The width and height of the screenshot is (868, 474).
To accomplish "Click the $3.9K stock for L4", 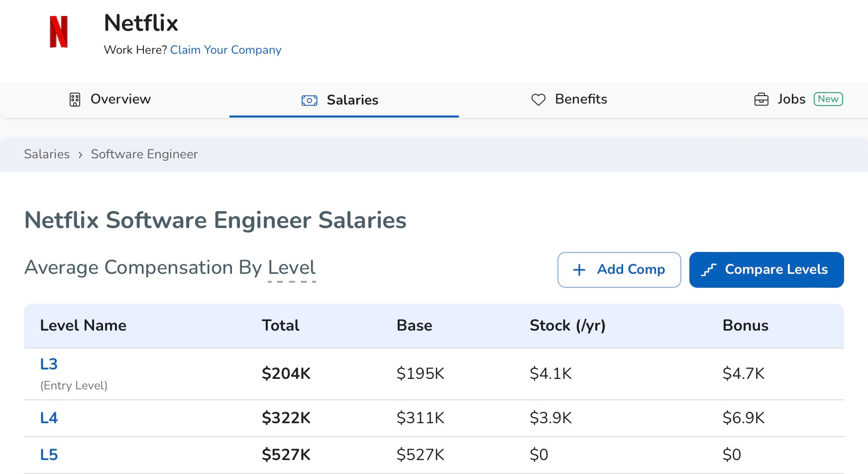I will coord(551,418).
